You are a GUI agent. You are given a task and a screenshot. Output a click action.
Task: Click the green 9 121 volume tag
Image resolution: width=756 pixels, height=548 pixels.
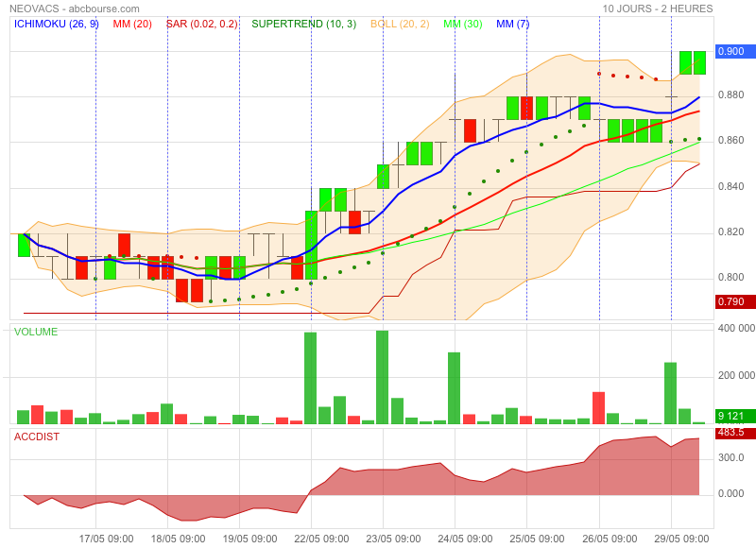pos(735,416)
